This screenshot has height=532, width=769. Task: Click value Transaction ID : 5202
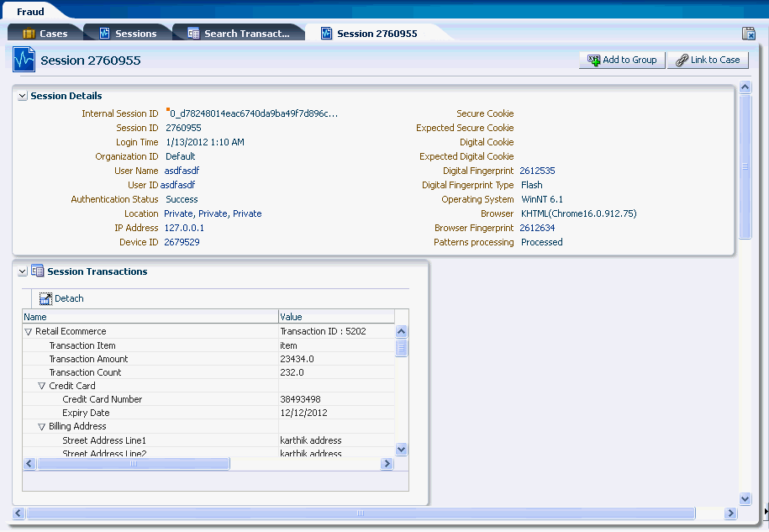[x=323, y=331]
